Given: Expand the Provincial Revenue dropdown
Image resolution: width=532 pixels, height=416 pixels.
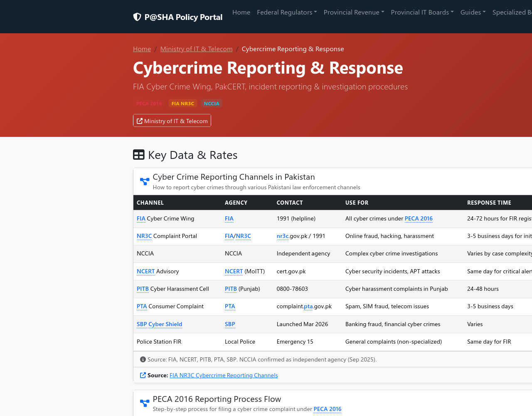Looking at the screenshot, I should tap(354, 12).
